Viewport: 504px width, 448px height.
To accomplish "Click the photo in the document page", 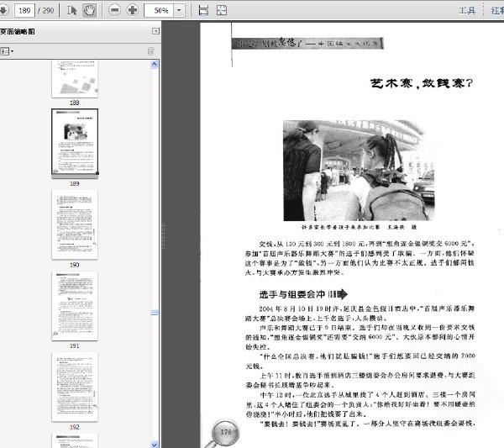I will coord(359,171).
